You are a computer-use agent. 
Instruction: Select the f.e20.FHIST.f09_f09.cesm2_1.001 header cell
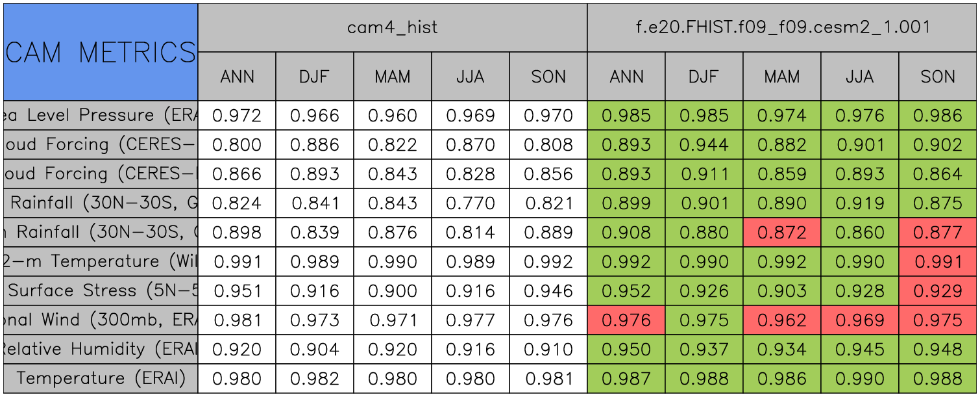(x=783, y=27)
